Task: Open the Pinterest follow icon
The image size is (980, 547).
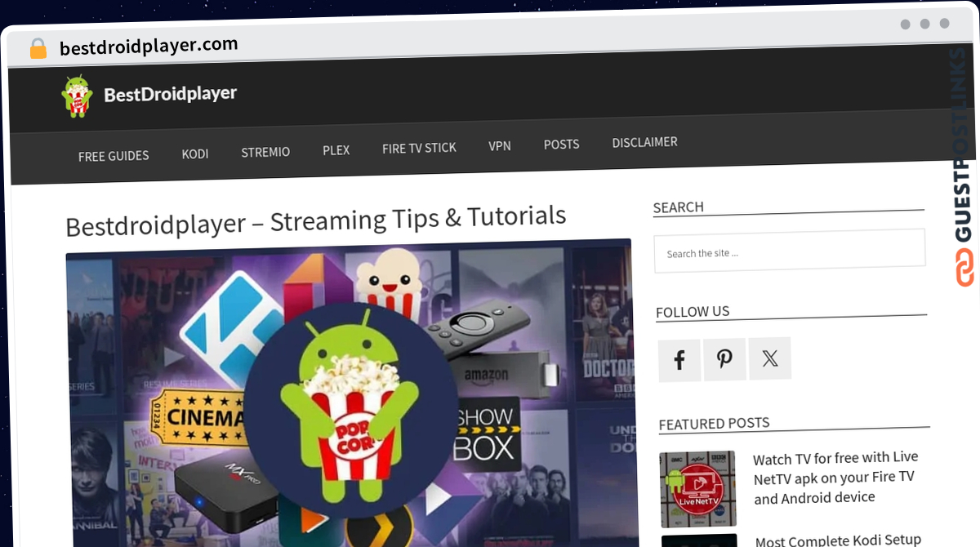Action: [x=724, y=359]
